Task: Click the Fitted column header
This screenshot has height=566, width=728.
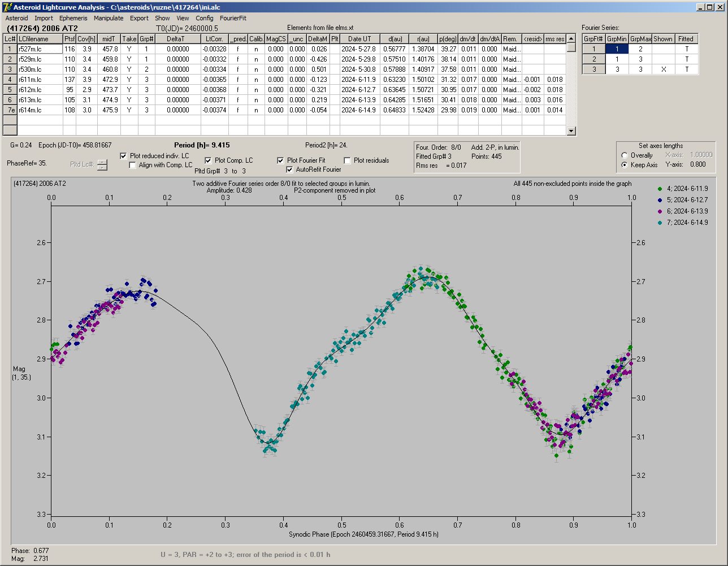Action: (x=686, y=39)
